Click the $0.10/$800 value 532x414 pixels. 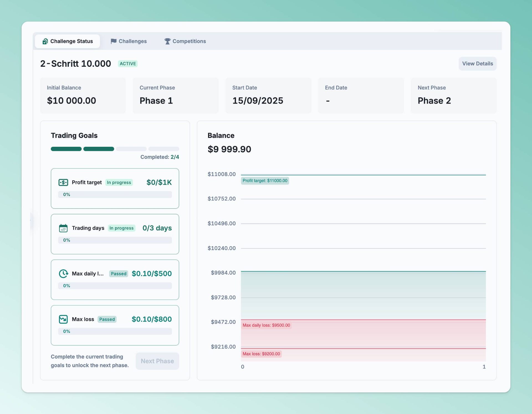(x=152, y=319)
